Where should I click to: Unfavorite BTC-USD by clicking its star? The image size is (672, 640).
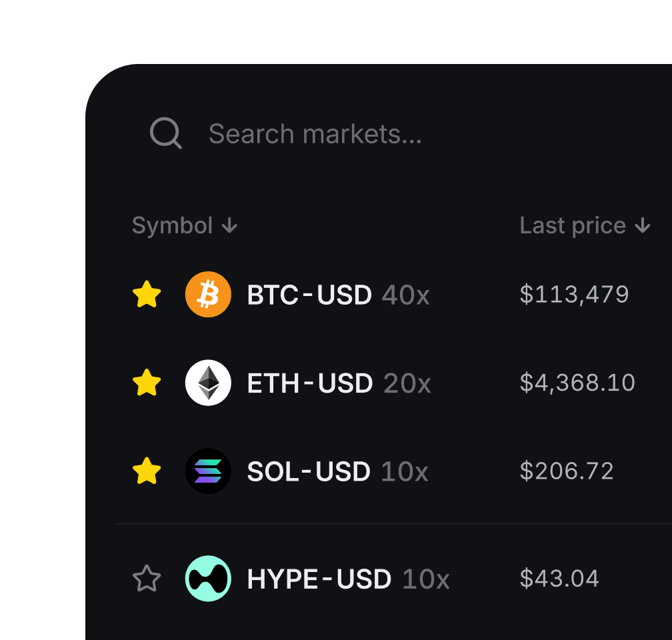147,294
